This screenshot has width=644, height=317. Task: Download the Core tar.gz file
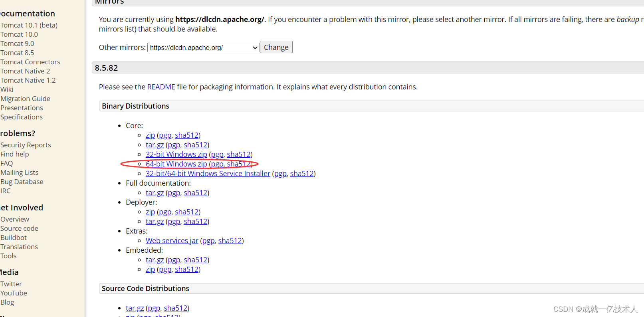coord(155,145)
